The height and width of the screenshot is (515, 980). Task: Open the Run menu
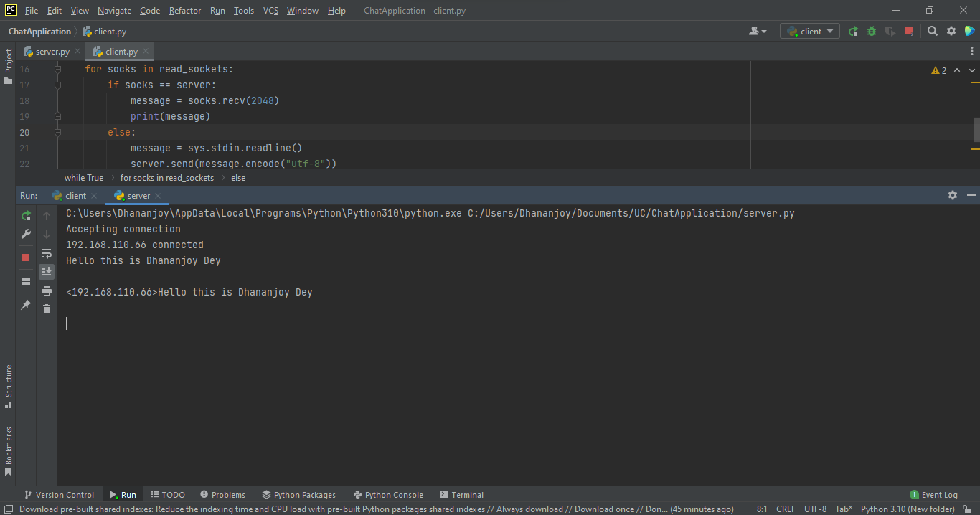tap(217, 11)
